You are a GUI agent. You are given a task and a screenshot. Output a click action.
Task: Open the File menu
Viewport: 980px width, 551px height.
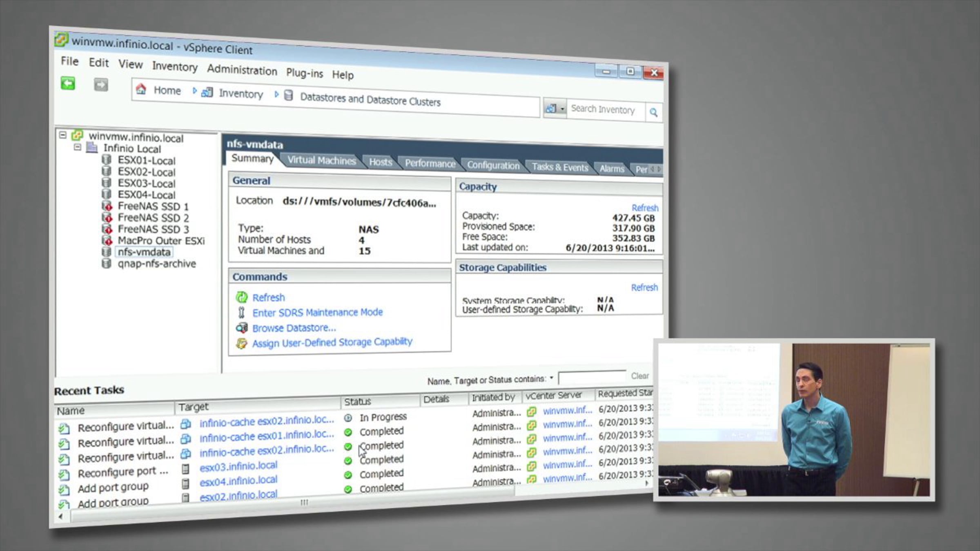click(69, 61)
